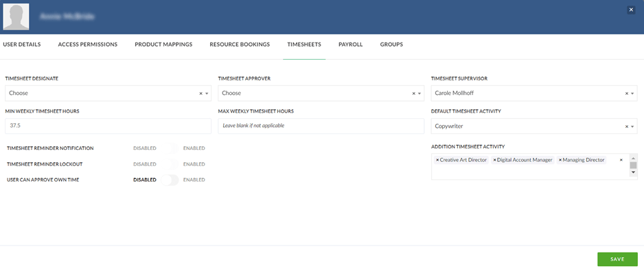Click the Min Weekly Timesheet Hours field

pos(108,127)
